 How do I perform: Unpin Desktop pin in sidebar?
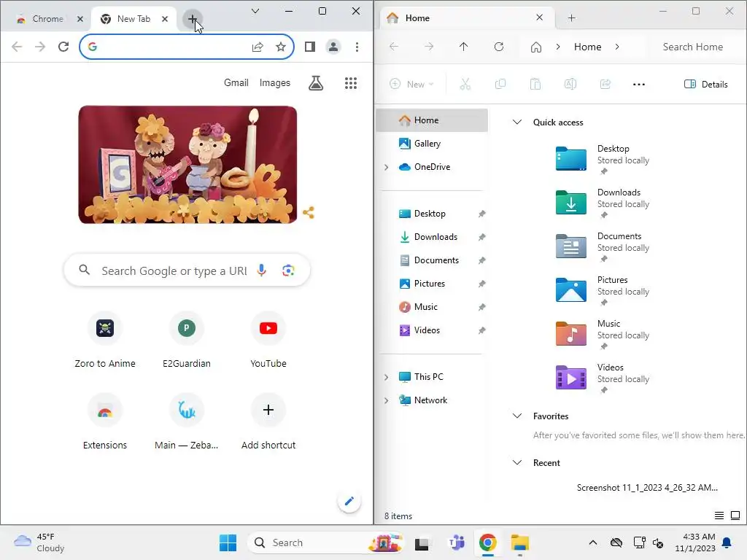[481, 214]
